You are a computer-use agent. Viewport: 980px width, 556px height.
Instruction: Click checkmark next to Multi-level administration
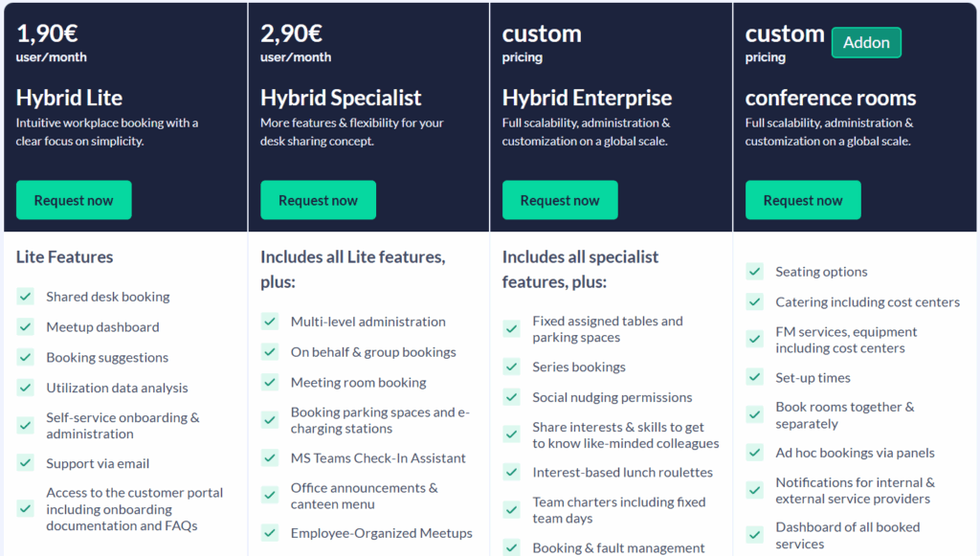coord(270,322)
